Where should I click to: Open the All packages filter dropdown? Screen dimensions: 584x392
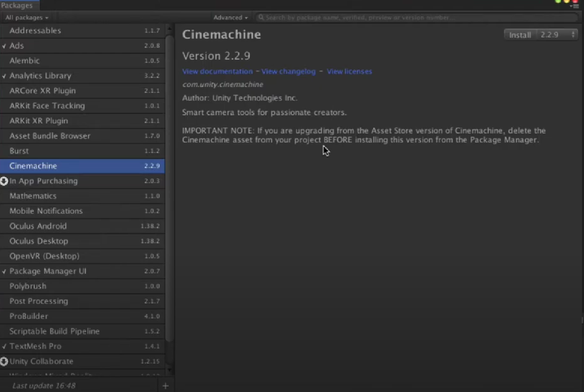coord(27,18)
